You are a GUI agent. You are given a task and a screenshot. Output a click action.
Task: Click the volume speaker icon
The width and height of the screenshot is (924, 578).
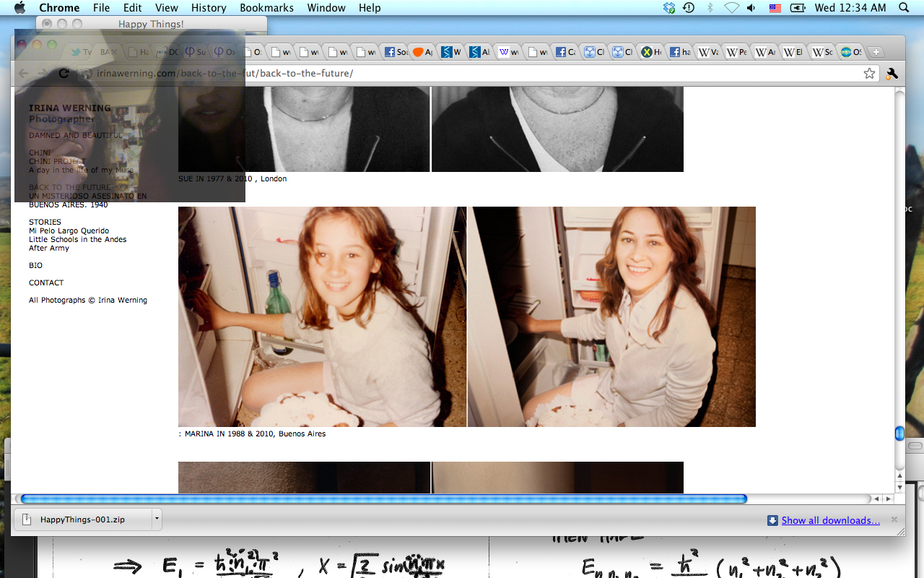point(751,8)
